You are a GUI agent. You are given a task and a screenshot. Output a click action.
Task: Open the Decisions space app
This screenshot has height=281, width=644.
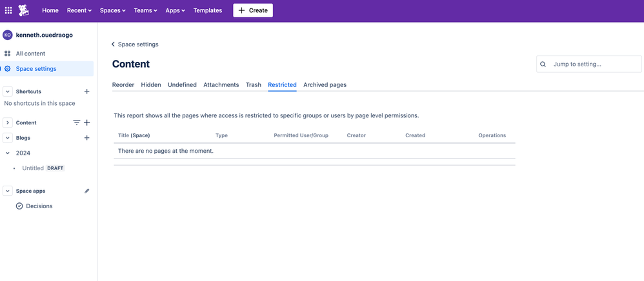coord(39,206)
